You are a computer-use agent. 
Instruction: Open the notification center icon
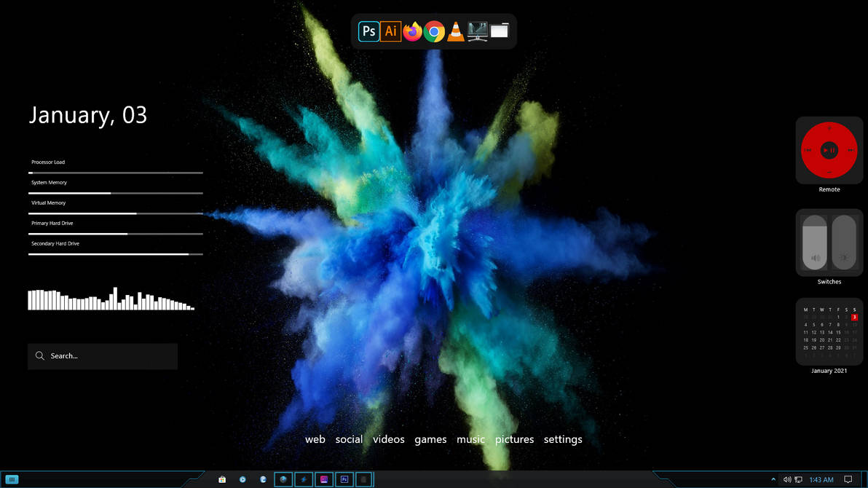click(x=848, y=480)
